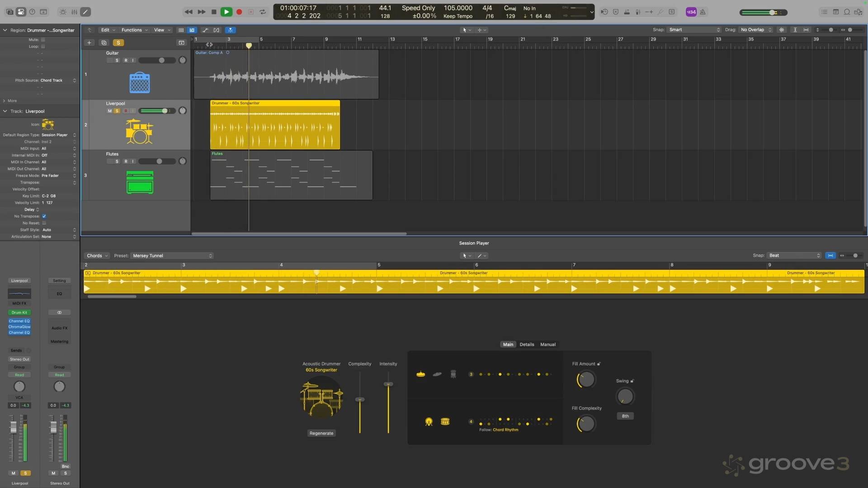Screen dimensions: 868x488
Task: Click the Rewind transport button
Action: pyautogui.click(x=189, y=12)
